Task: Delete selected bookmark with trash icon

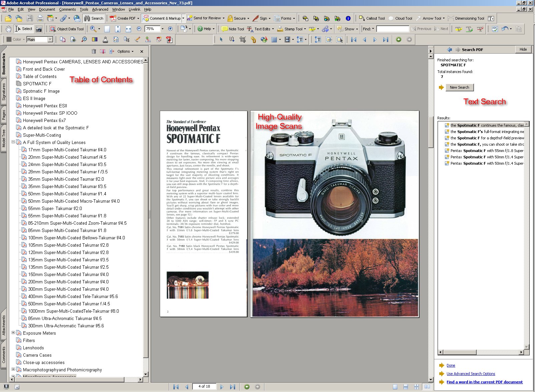Action: click(x=94, y=51)
